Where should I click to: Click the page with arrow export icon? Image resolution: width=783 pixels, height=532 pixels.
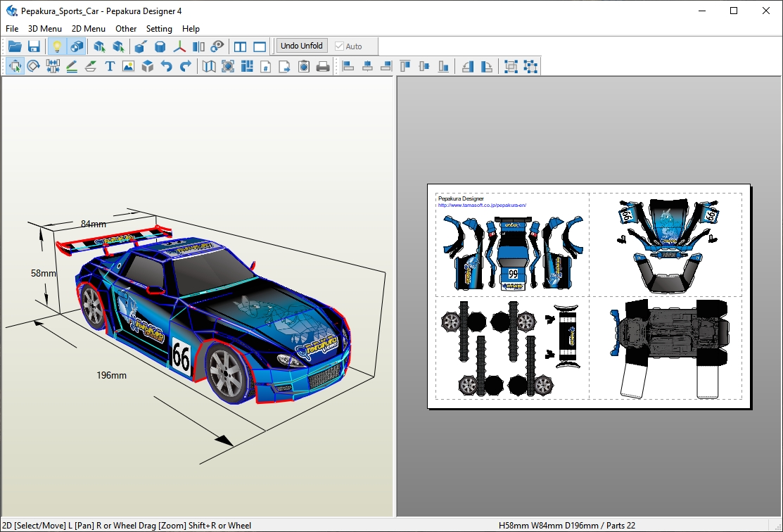tap(285, 66)
